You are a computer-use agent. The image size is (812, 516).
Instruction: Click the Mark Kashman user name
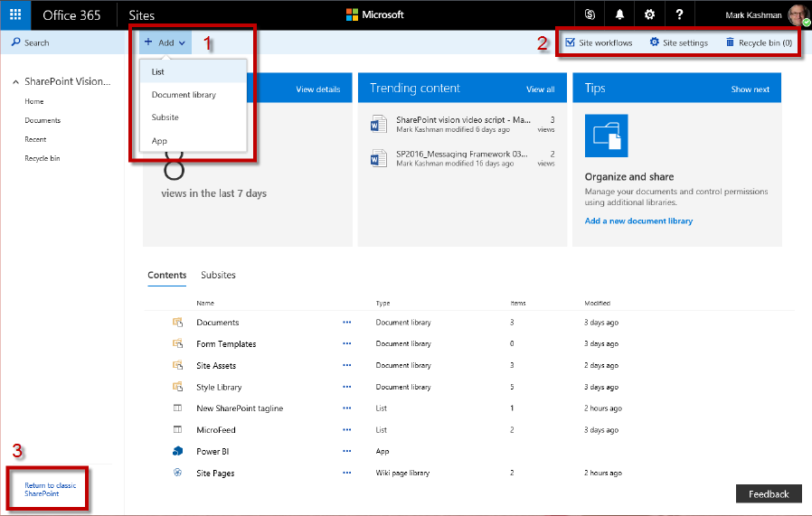coord(753,15)
